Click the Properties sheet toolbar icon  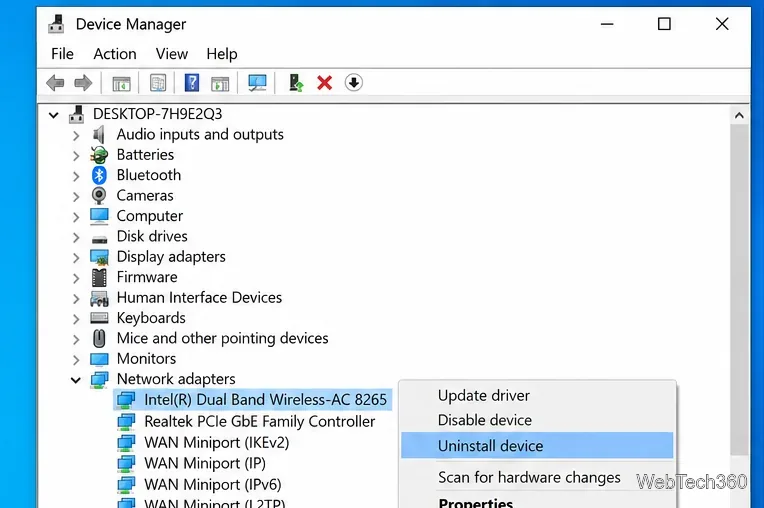pos(158,83)
